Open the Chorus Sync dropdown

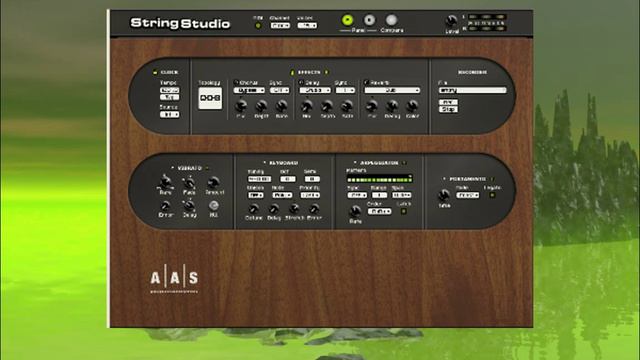click(280, 90)
